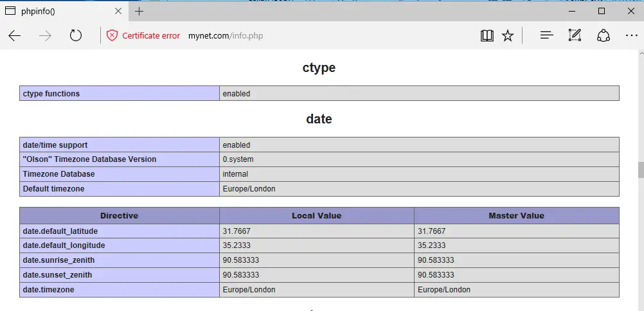Add page to favorites with star icon
Viewport: 644px width, 311px height.
[508, 36]
